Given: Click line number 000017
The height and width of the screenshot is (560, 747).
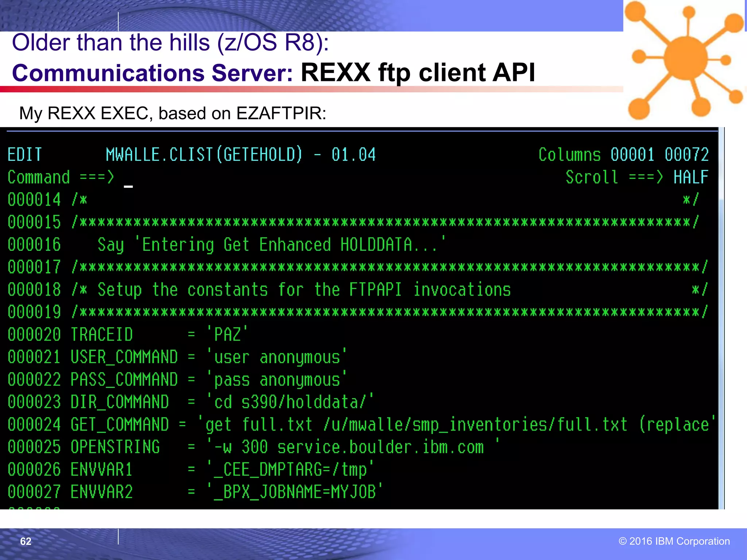Looking at the screenshot, I should 34,267.
